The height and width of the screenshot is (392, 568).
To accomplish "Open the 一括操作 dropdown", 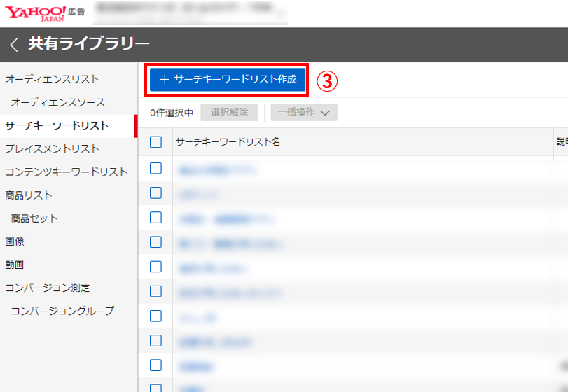I will 304,113.
